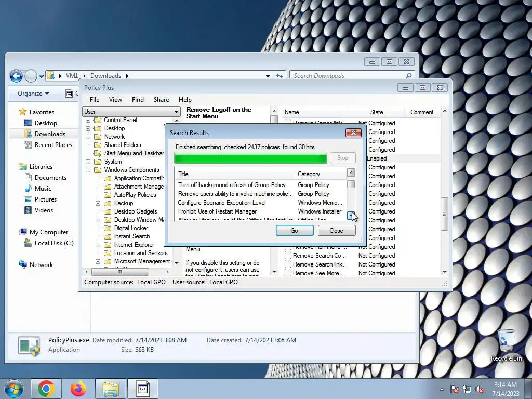The image size is (532, 399).
Task: Expand the Control Panel tree node
Action: tap(88, 120)
